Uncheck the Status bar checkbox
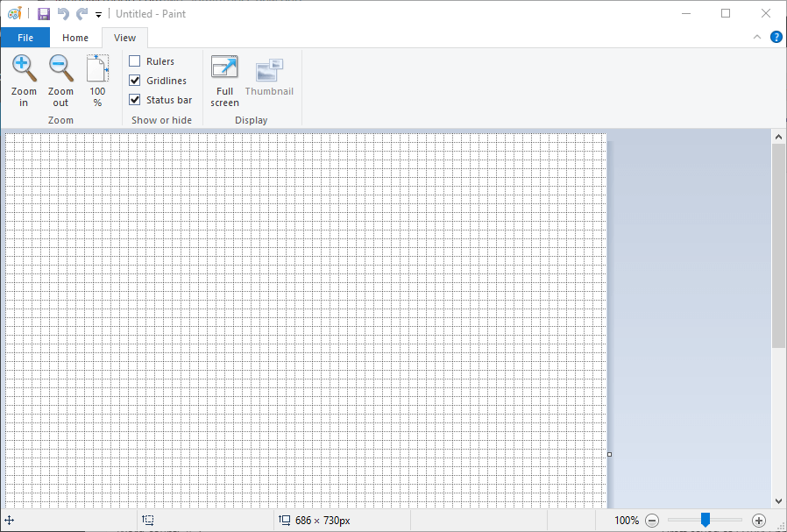787x532 pixels. 134,99
